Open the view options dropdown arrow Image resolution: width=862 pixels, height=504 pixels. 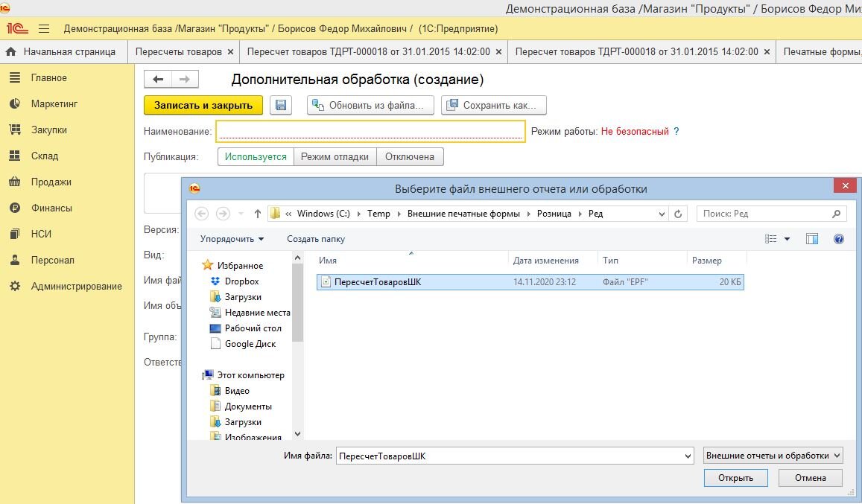[x=787, y=239]
